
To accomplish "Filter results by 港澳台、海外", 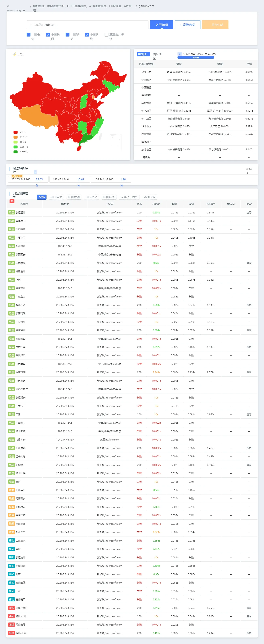I will pyautogui.click(x=129, y=197).
